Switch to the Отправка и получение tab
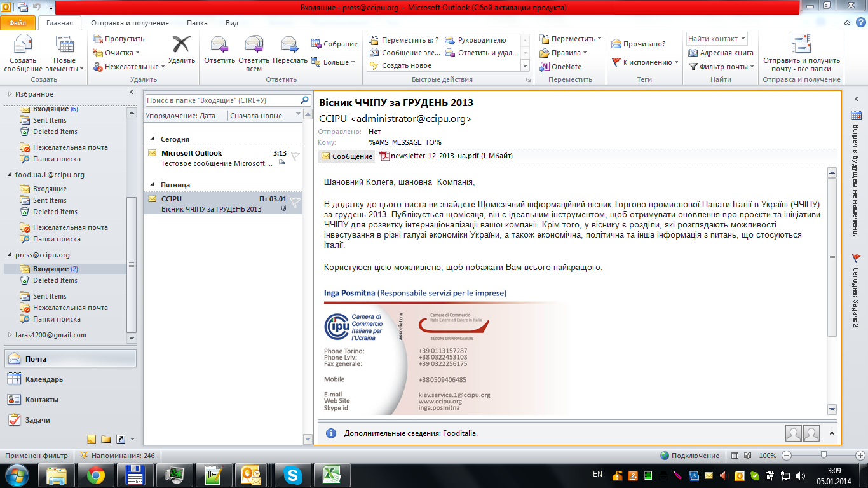This screenshot has width=868, height=488. point(130,23)
